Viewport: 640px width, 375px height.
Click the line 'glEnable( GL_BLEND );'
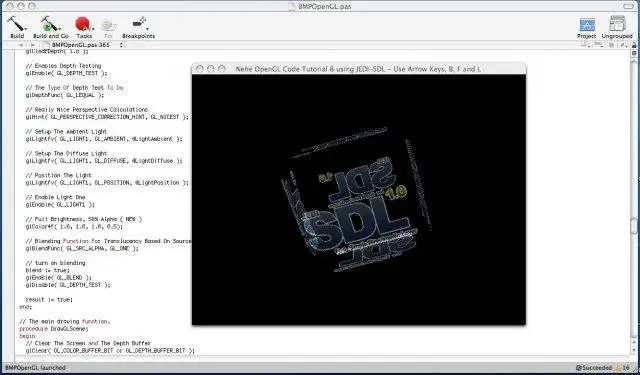[58, 277]
